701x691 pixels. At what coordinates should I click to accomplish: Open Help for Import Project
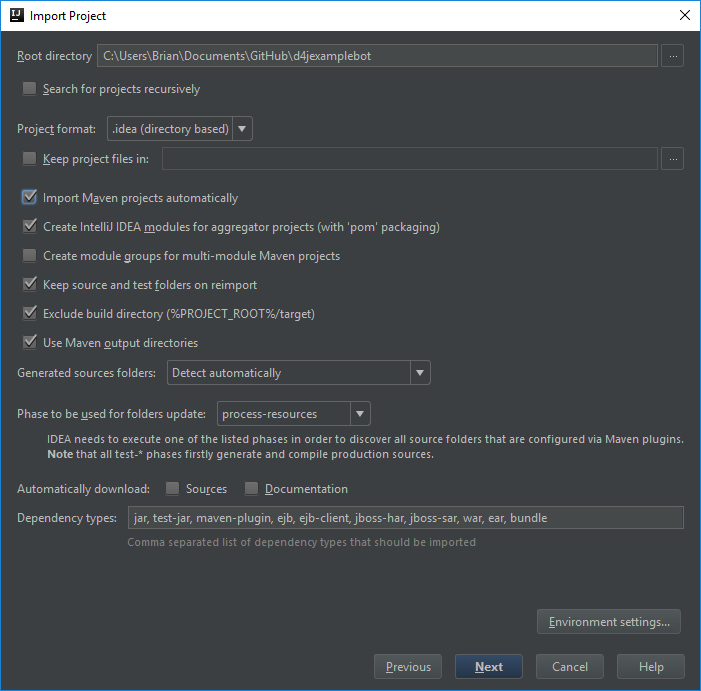click(x=651, y=667)
